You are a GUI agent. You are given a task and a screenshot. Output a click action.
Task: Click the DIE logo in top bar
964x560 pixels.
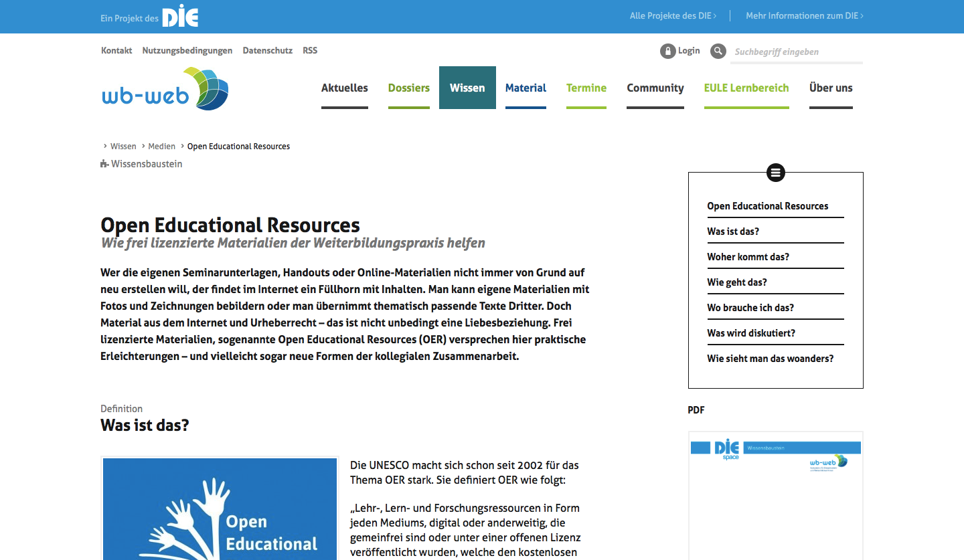pos(180,16)
